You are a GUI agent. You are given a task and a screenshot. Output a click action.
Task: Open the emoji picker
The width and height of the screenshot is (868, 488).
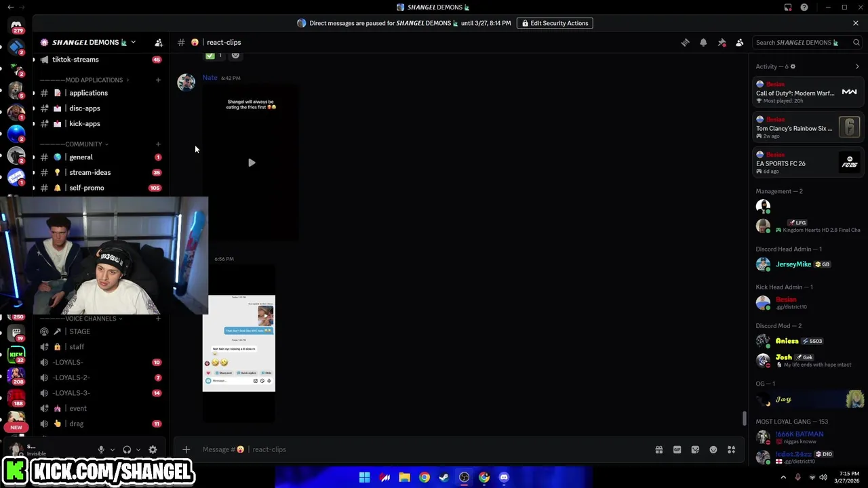click(713, 449)
